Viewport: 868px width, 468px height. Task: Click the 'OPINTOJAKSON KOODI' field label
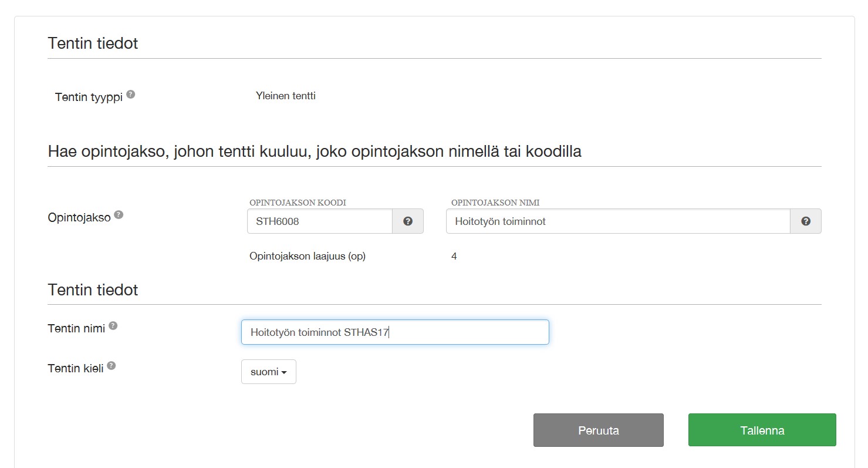298,203
